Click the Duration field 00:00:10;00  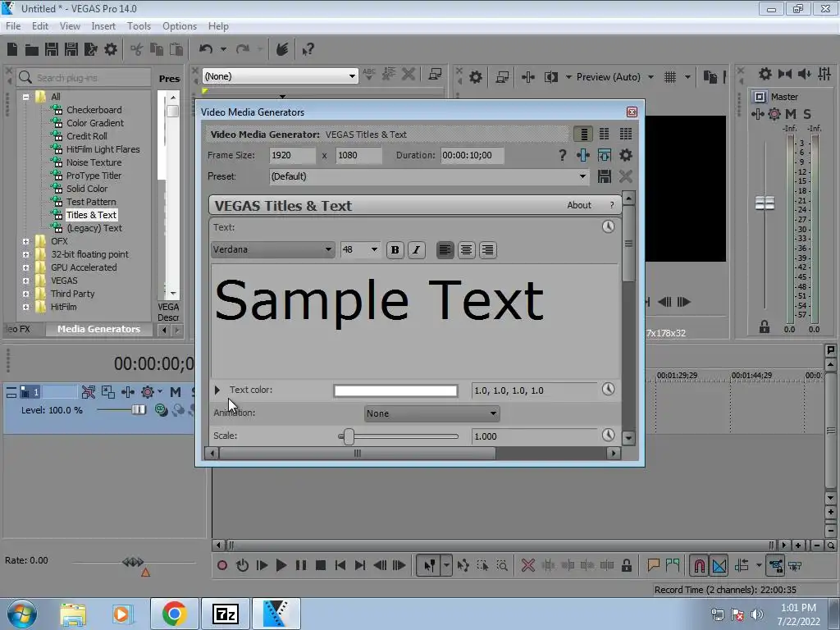[x=472, y=155]
